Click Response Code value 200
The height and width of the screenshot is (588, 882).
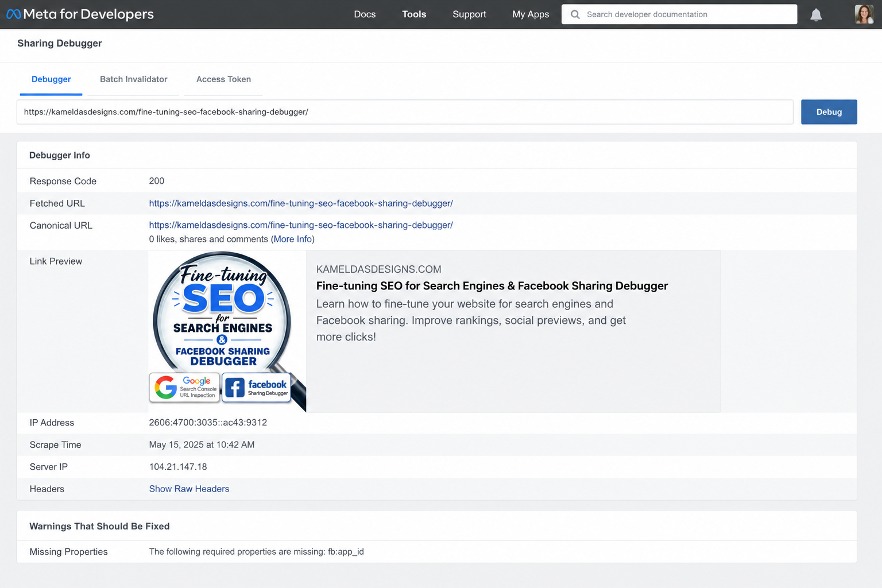coord(156,181)
